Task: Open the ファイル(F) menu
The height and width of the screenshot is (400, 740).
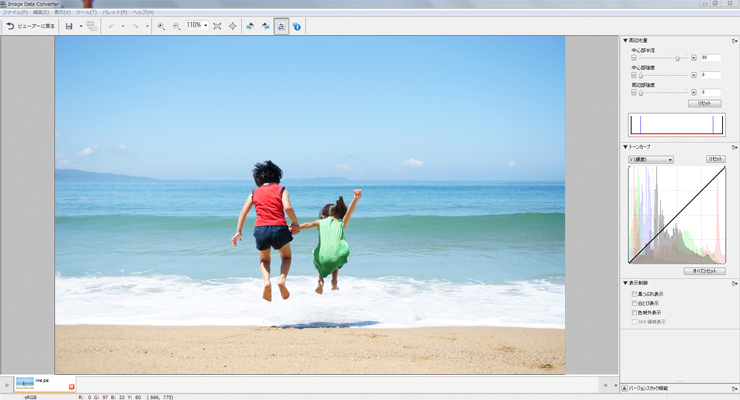Action: point(14,12)
